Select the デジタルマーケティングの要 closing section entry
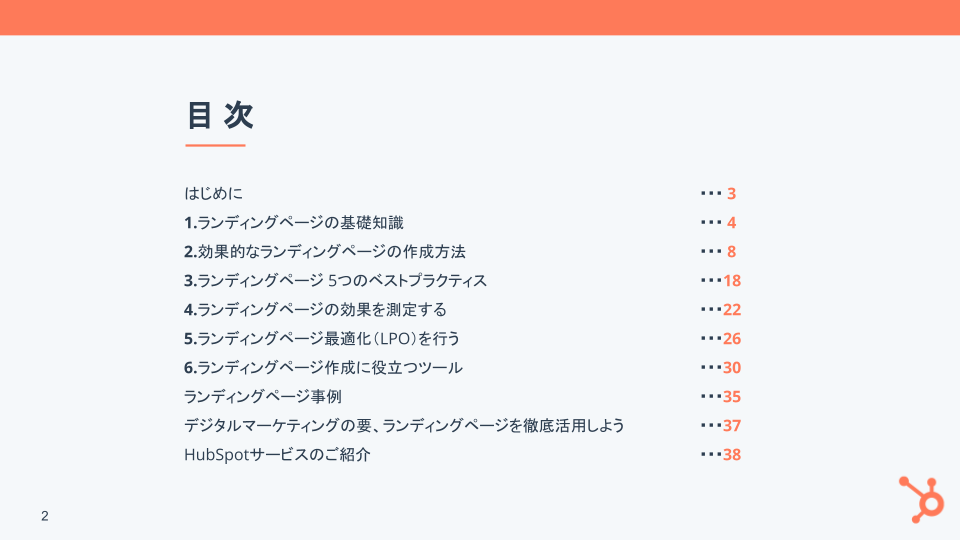960x540 pixels. pos(404,425)
